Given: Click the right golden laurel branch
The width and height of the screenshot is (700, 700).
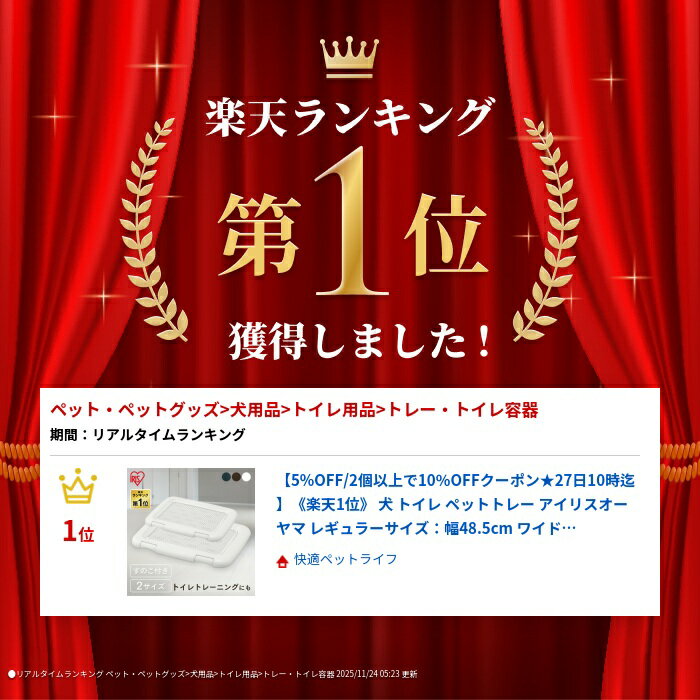Looking at the screenshot, I should tap(546, 230).
